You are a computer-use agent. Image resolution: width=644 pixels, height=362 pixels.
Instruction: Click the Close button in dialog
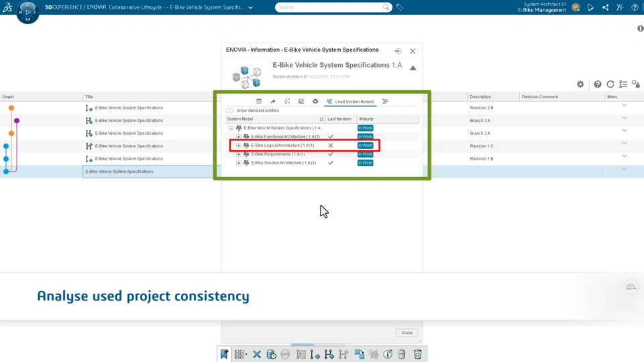pyautogui.click(x=407, y=333)
